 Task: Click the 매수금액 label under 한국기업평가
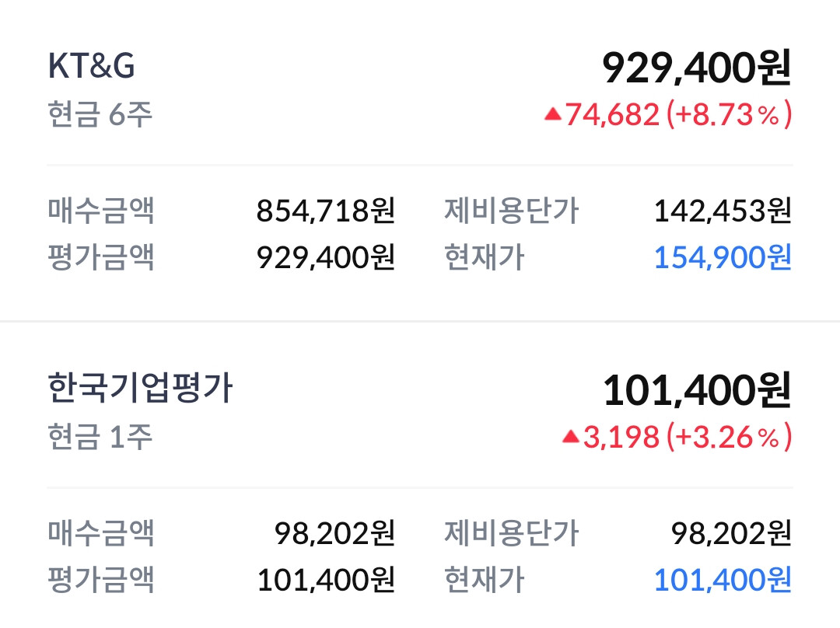pos(101,533)
